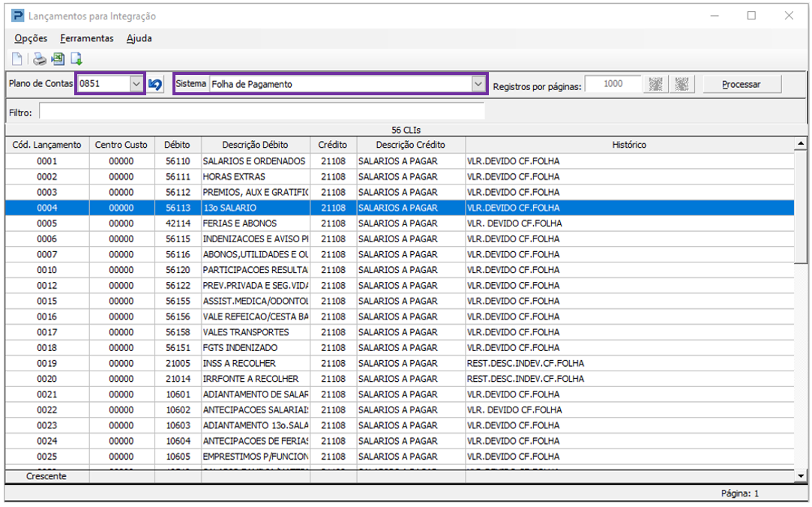The width and height of the screenshot is (812, 507).
Task: Click the Histórico column header
Action: (629, 145)
